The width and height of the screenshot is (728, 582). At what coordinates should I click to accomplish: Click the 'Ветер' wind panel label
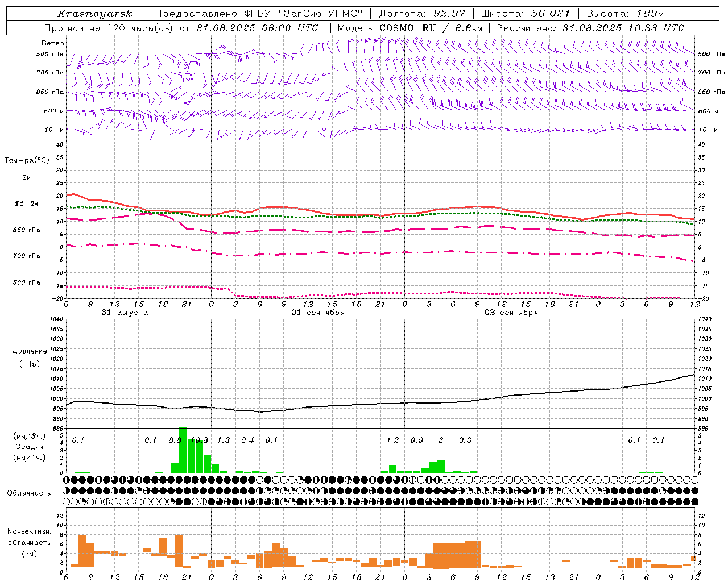(53, 43)
